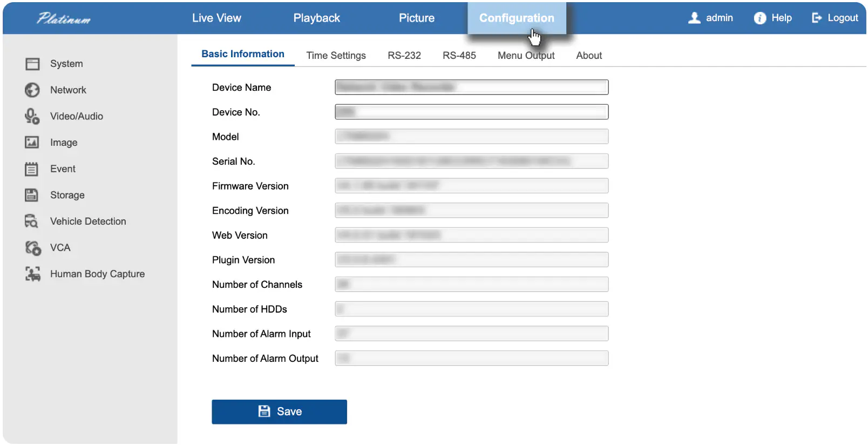Click the Vehicle Detection icon
Screen dimensions: 868x445
coord(32,221)
